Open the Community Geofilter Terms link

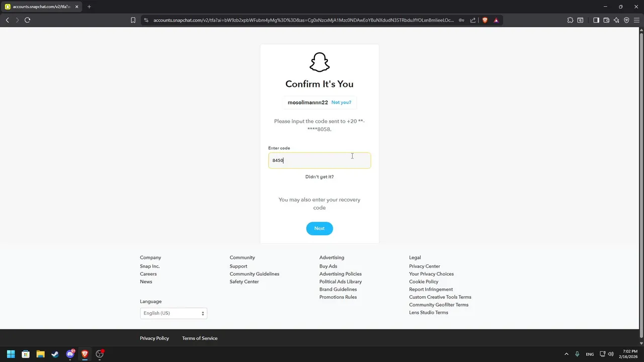click(439, 305)
